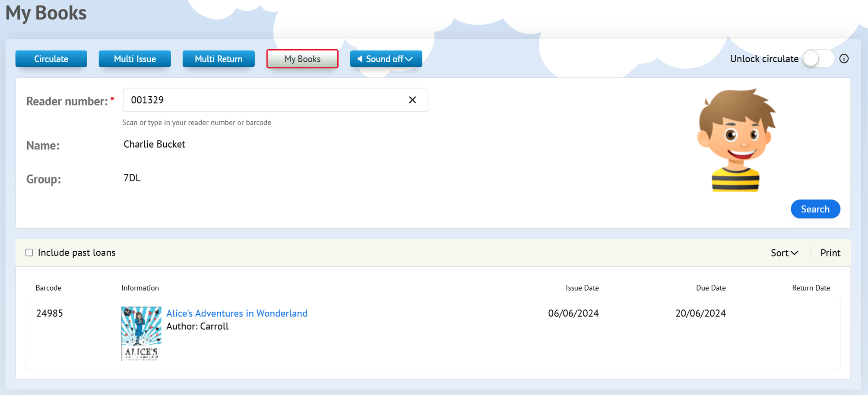Click the info icon beside Unlock circulate

[844, 59]
